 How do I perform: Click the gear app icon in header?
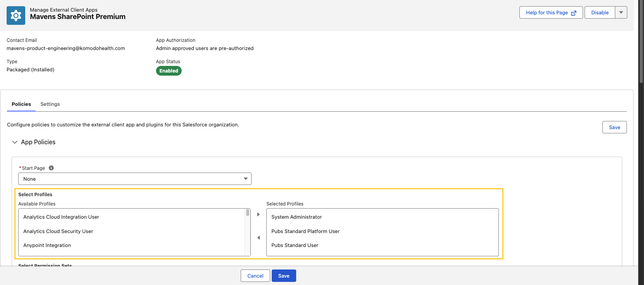coord(16,16)
